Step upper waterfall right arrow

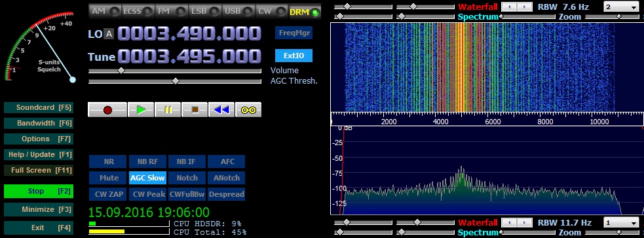[x=523, y=7]
